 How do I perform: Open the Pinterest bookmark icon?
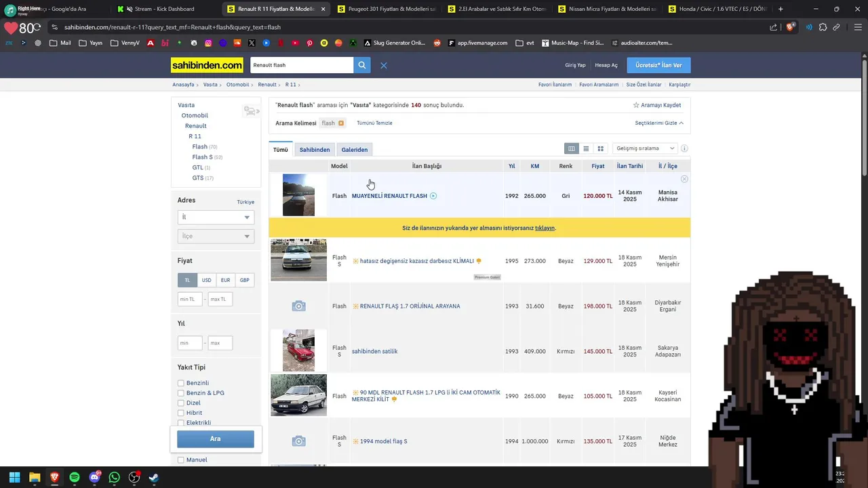click(x=309, y=43)
